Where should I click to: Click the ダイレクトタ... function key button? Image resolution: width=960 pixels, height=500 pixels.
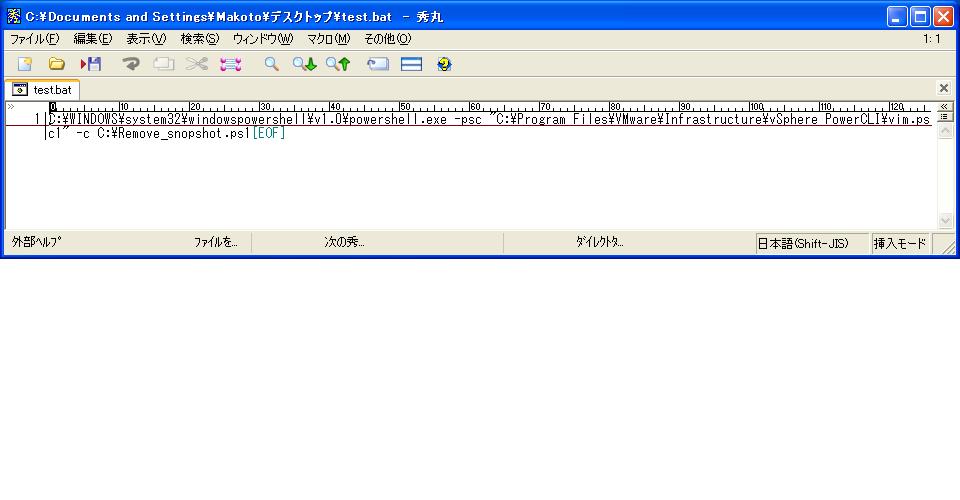pyautogui.click(x=599, y=242)
